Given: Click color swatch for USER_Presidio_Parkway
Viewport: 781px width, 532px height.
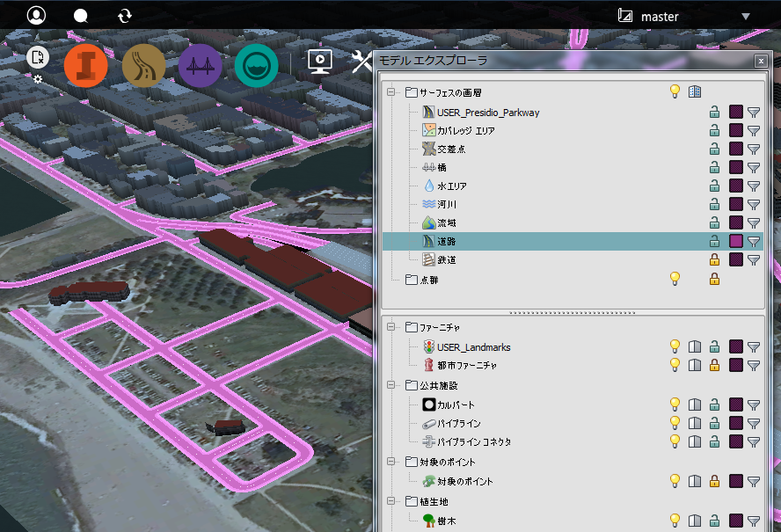Looking at the screenshot, I should pos(736,112).
